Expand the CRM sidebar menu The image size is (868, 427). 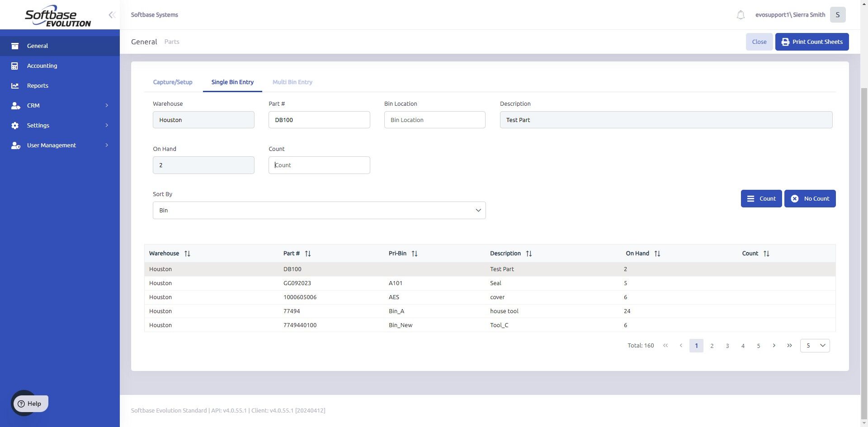coord(107,106)
